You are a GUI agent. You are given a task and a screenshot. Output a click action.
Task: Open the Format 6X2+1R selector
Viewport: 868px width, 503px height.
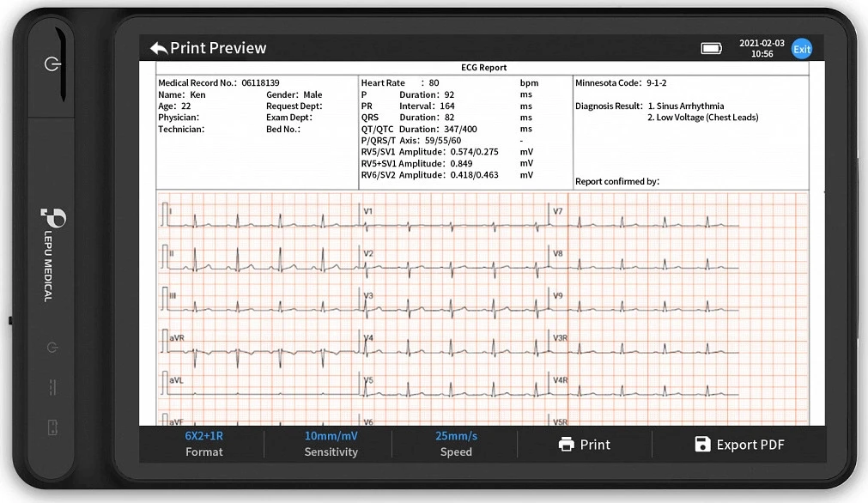[x=204, y=444]
